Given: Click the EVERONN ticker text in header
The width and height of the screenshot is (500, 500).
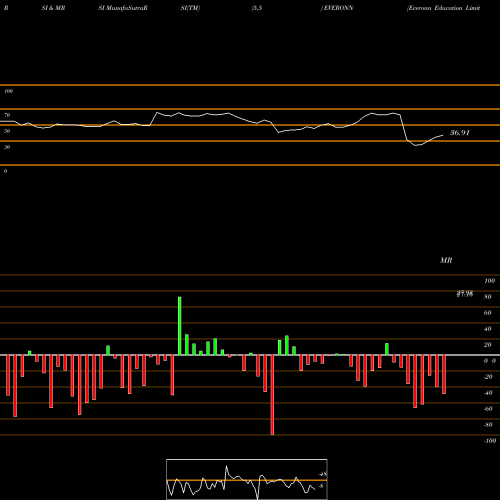Looking at the screenshot, I should 338,8.
